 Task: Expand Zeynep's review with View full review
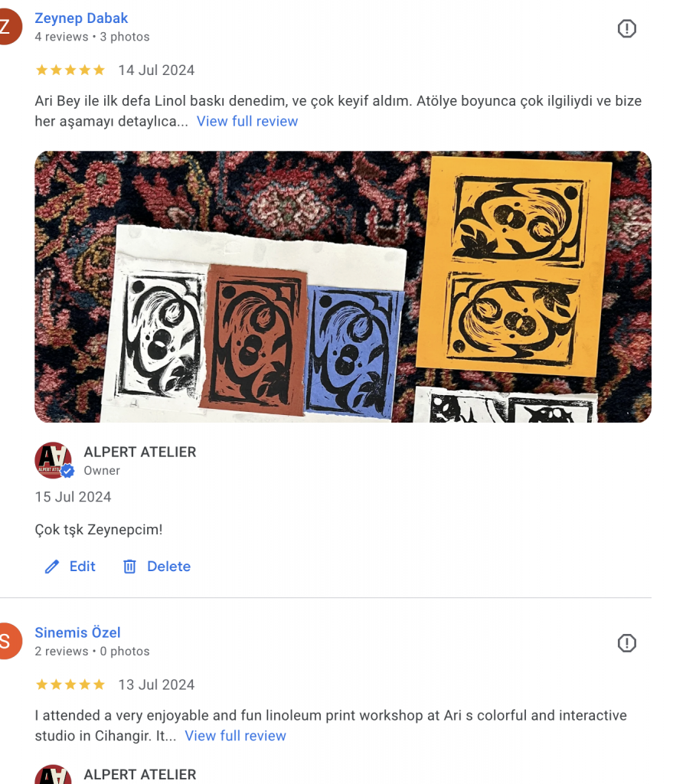[247, 121]
